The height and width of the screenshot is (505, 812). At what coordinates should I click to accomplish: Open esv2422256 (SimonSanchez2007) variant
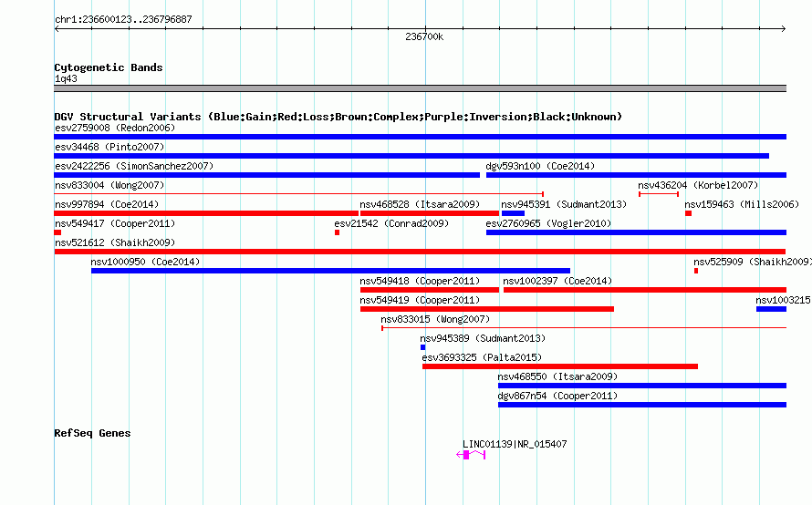pos(134,166)
